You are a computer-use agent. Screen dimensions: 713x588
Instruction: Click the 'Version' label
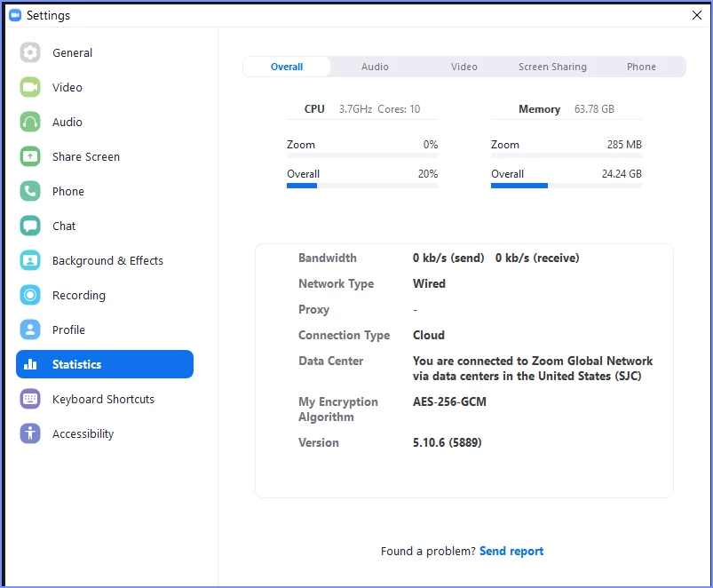pyautogui.click(x=318, y=442)
